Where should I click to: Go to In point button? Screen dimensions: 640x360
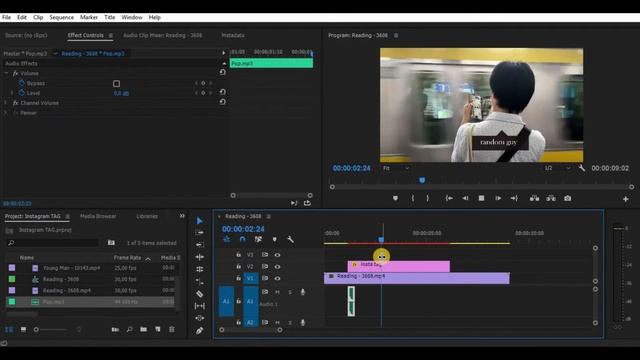pyautogui.click(x=449, y=198)
